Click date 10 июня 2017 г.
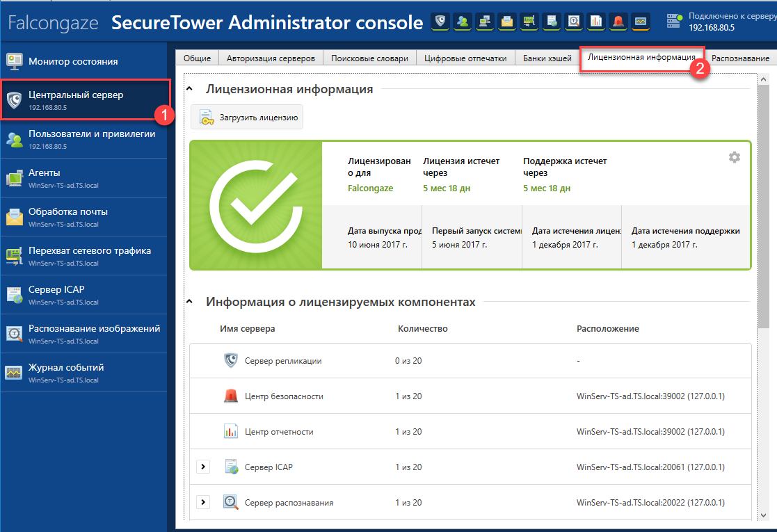The height and width of the screenshot is (532, 777). click(x=378, y=245)
